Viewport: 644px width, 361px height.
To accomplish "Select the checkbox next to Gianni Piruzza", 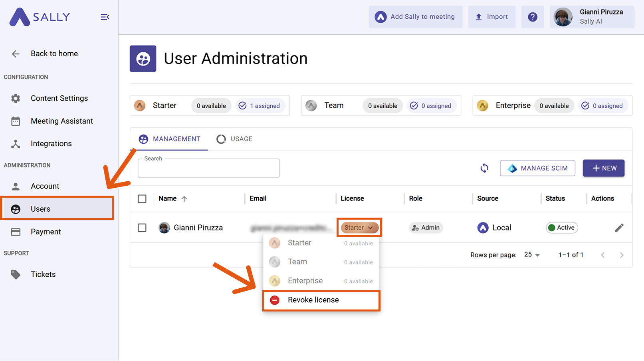I will (x=142, y=227).
